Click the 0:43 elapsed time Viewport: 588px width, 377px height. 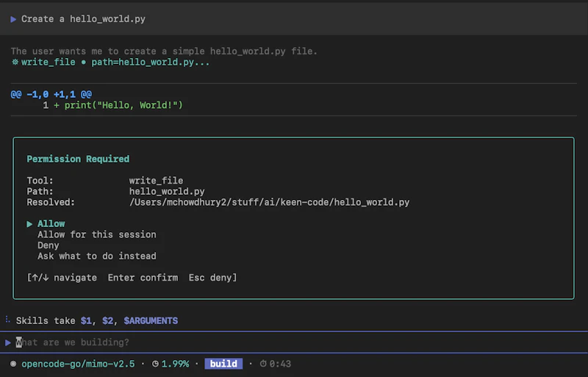[280, 364]
